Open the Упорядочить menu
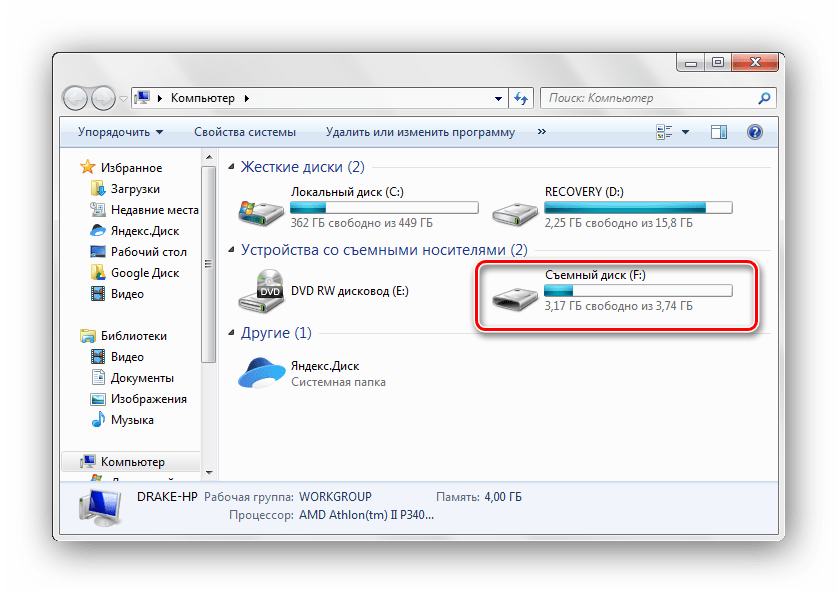838x594 pixels. pos(120,132)
